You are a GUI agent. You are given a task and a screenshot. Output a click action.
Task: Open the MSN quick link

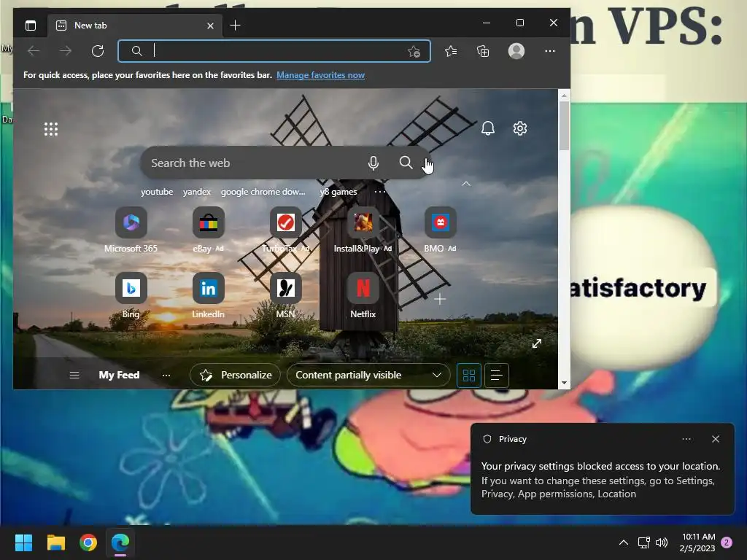(x=286, y=295)
